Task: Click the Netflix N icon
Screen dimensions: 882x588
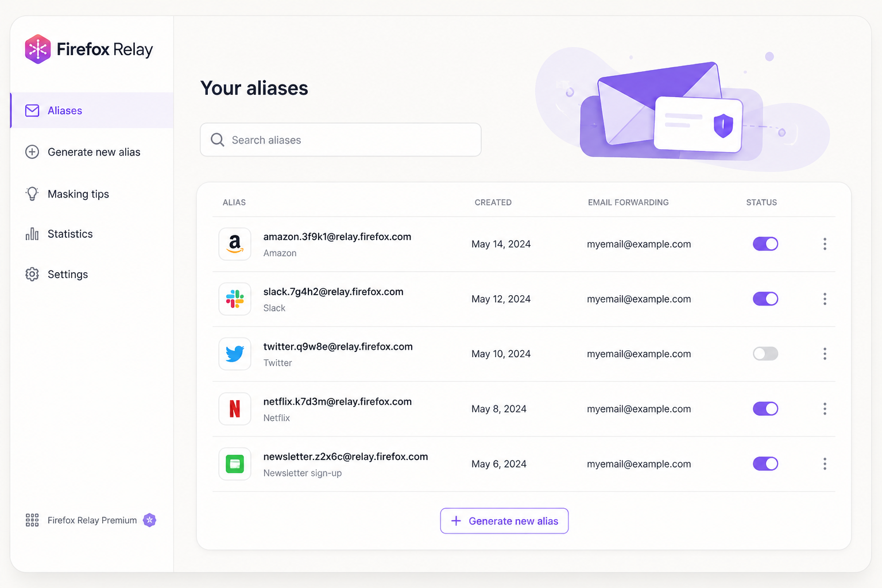Action: [x=235, y=409]
